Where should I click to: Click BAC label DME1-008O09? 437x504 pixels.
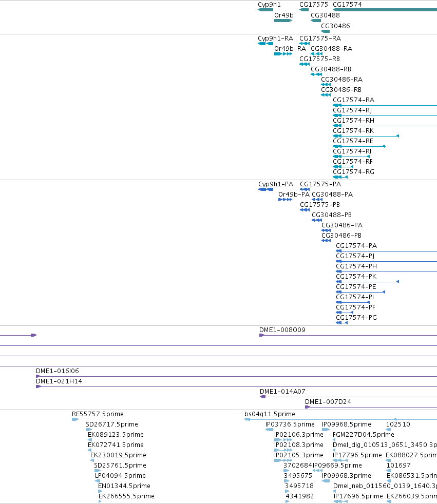tap(282, 330)
